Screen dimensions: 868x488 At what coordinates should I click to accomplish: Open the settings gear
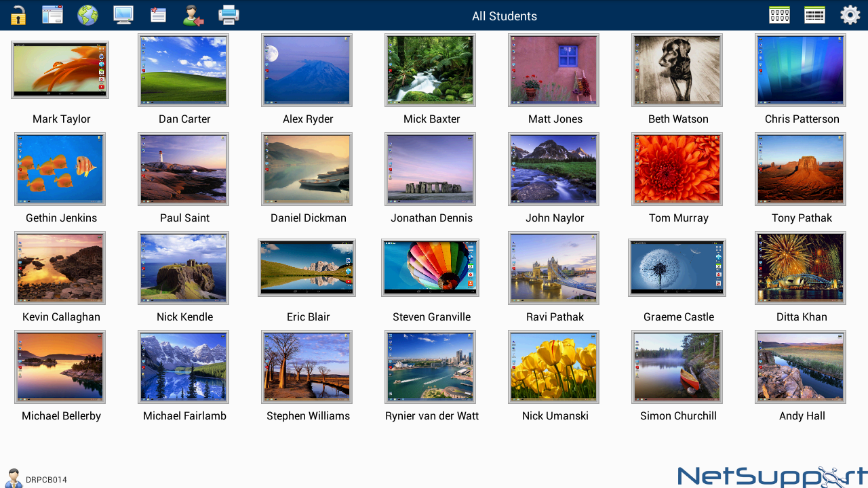pos(850,15)
